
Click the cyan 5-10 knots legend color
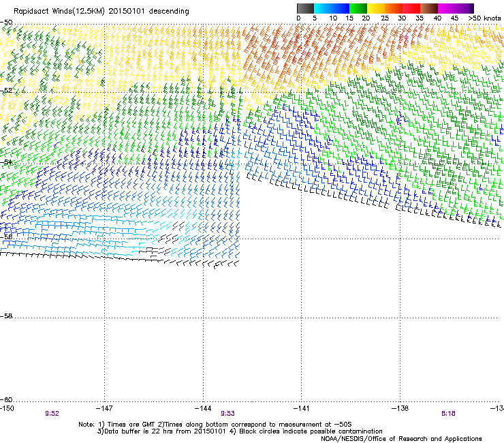pyautogui.click(x=323, y=8)
